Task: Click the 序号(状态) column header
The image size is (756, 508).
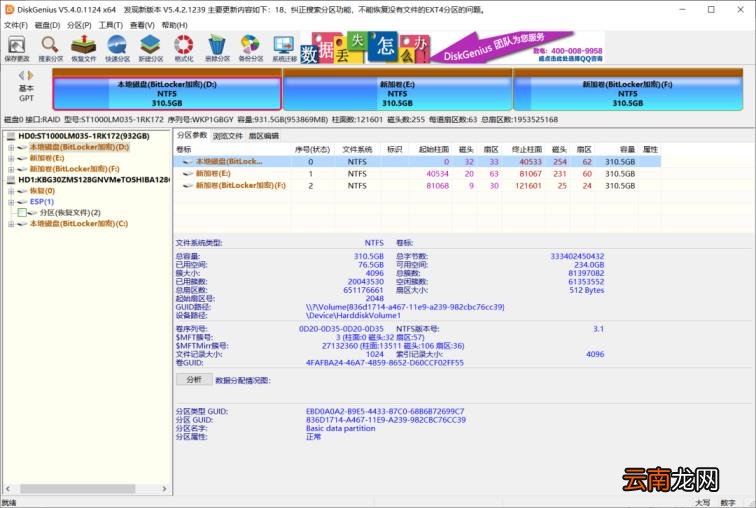Action: 312,150
